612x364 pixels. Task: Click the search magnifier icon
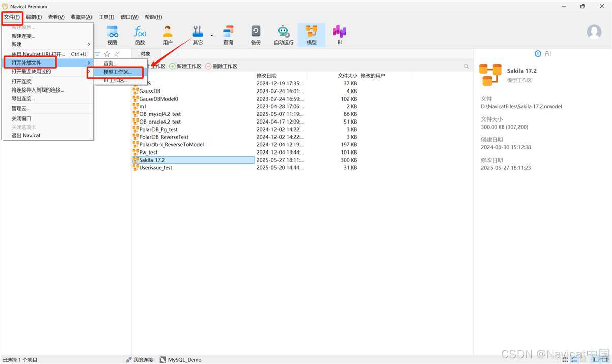[x=466, y=66]
